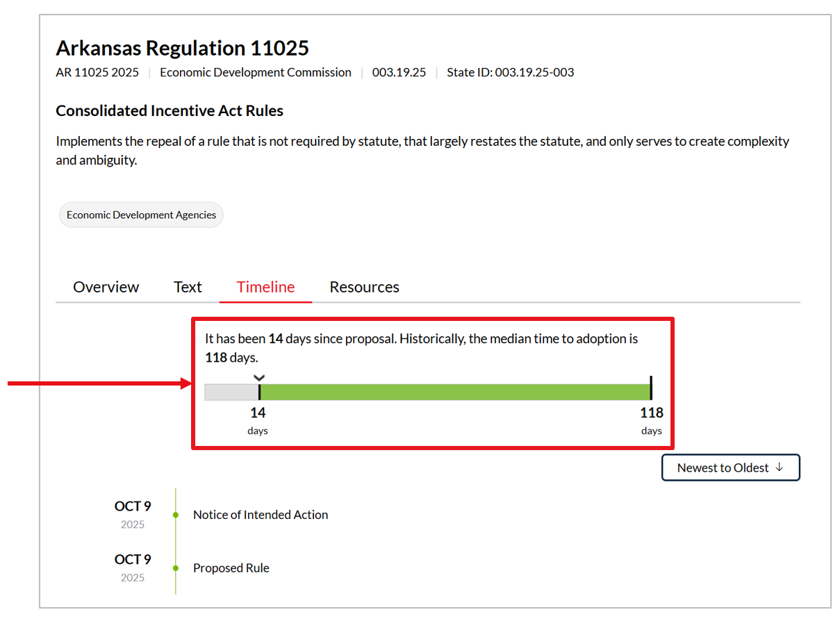This screenshot has height=621, width=840.
Task: Open the Overview tab
Action: coord(106,287)
